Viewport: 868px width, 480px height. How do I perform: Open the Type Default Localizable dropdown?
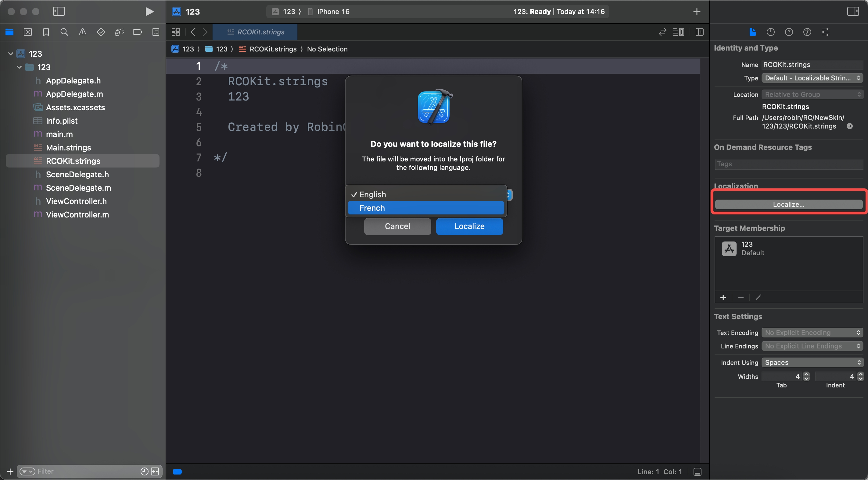click(x=812, y=78)
